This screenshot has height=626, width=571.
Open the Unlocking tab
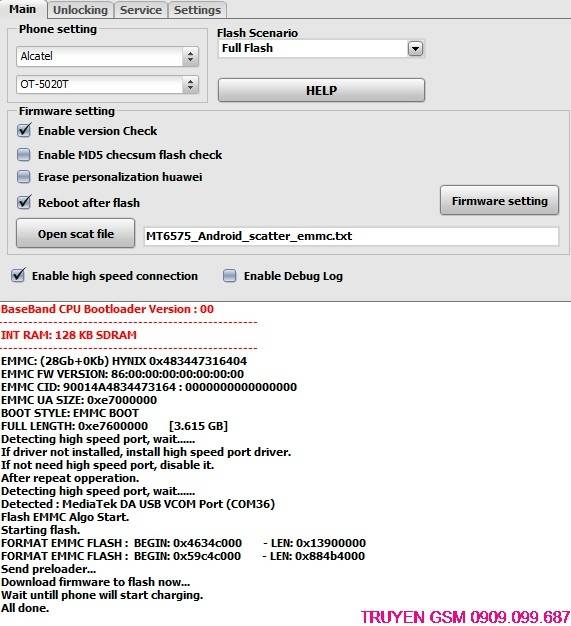80,10
